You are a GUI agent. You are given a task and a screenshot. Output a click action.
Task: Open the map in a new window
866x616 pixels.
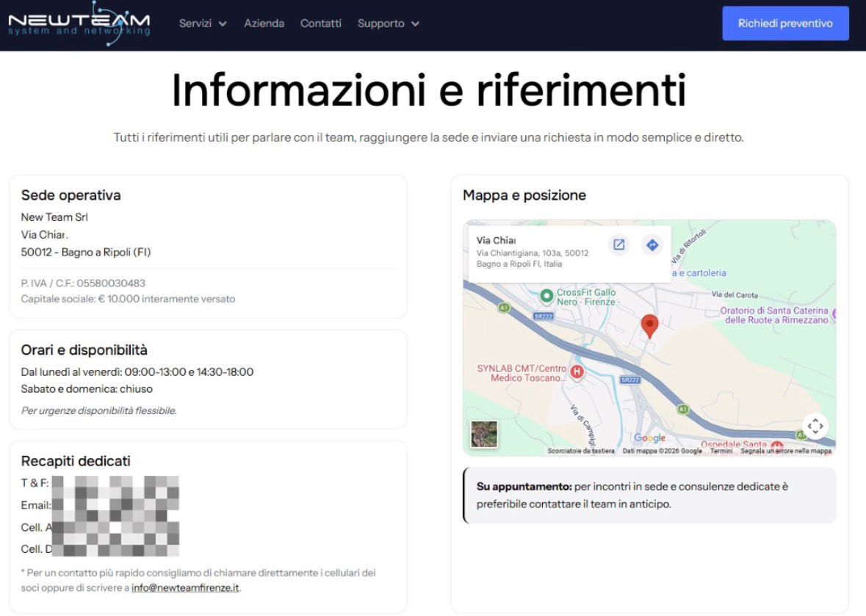point(619,245)
